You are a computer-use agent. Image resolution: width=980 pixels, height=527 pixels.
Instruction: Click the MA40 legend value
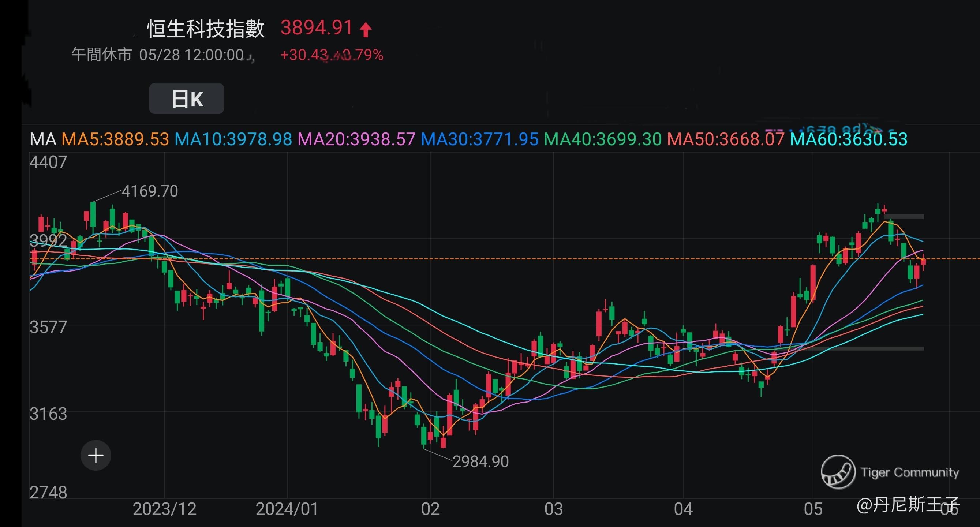point(603,139)
